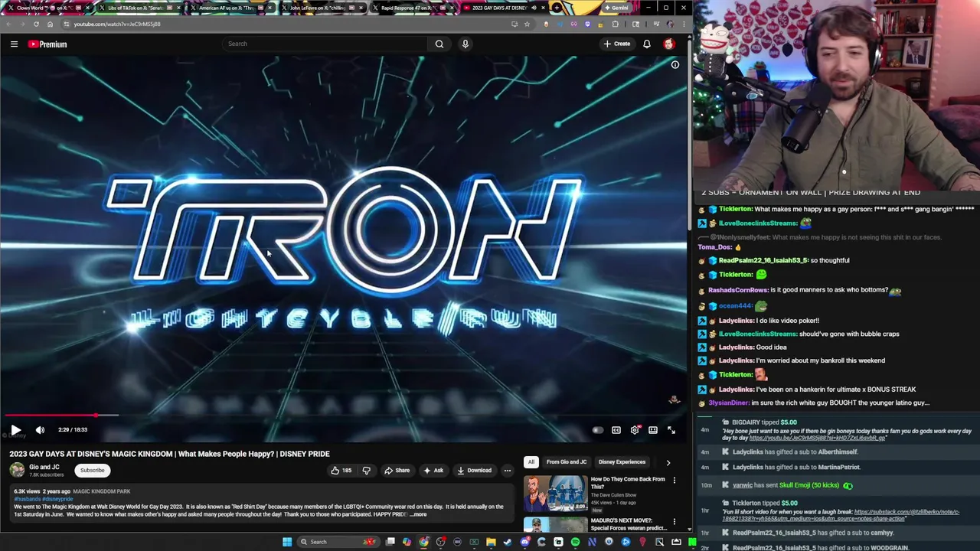
Task: Reload the current page
Action: 36,24
